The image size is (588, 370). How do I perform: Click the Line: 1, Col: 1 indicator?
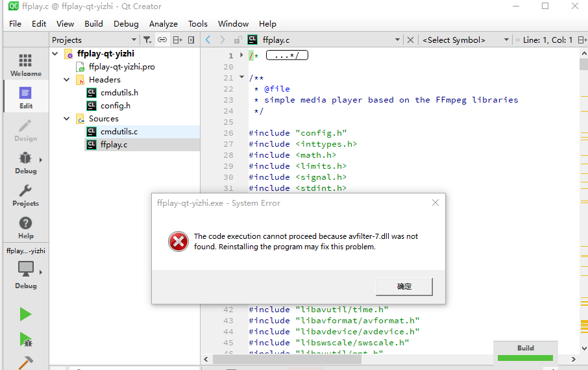(548, 40)
